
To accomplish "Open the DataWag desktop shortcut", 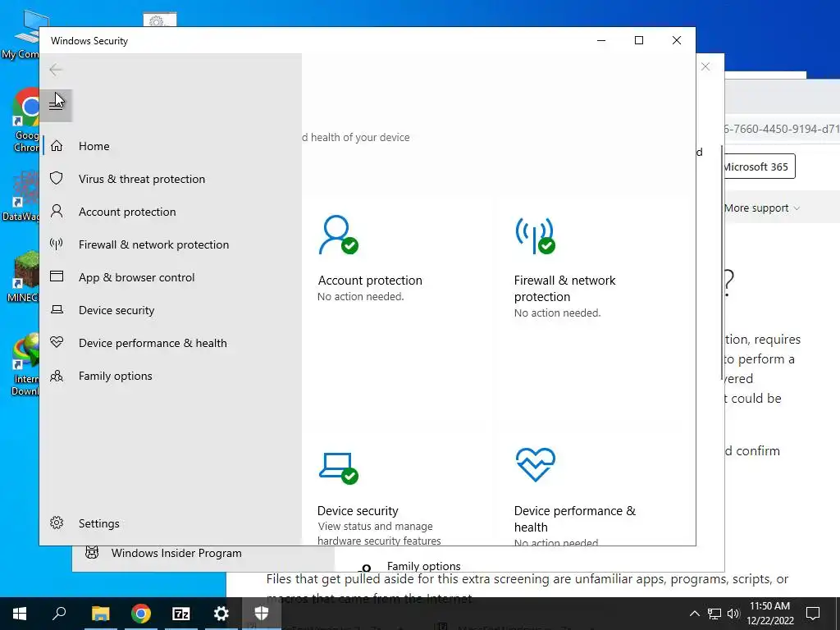I will coord(21,195).
